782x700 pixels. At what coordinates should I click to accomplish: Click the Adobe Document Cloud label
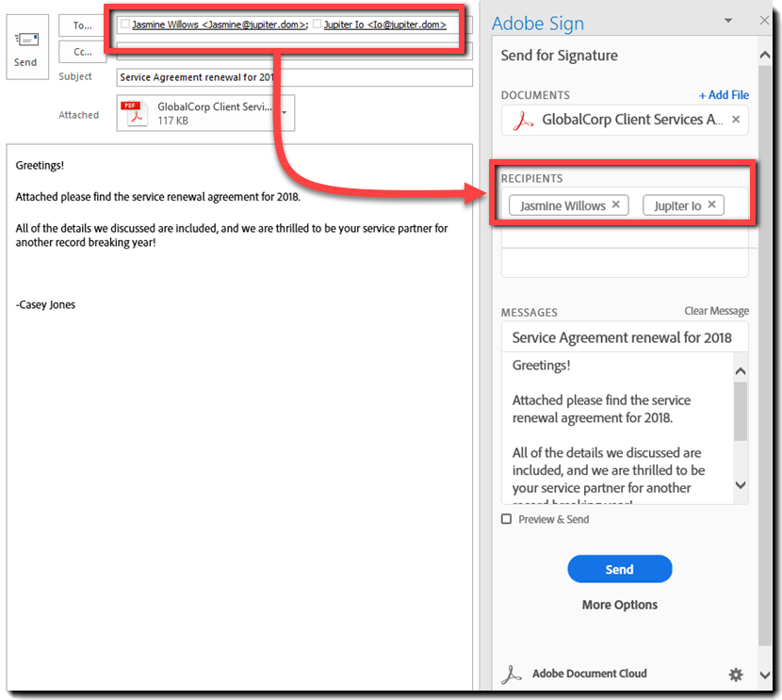[x=590, y=674]
